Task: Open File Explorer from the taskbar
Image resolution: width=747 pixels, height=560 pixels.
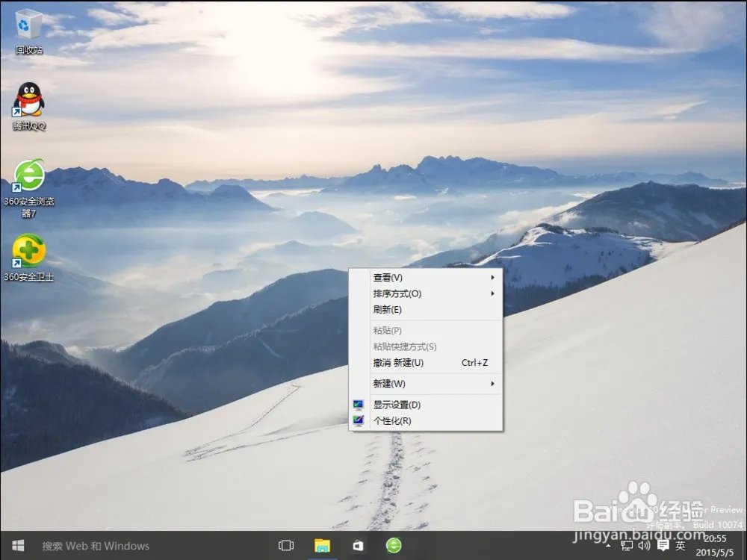Action: (x=323, y=546)
